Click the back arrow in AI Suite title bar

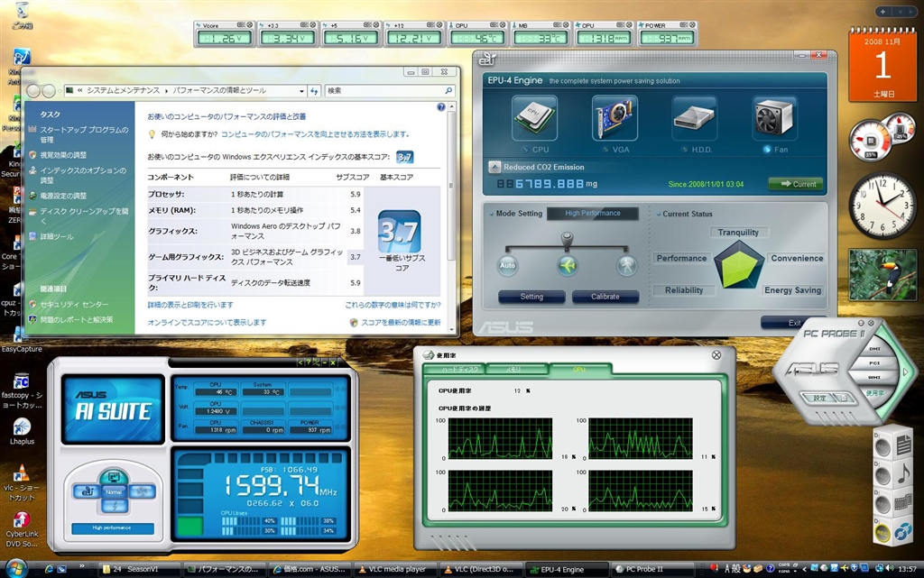click(x=300, y=362)
